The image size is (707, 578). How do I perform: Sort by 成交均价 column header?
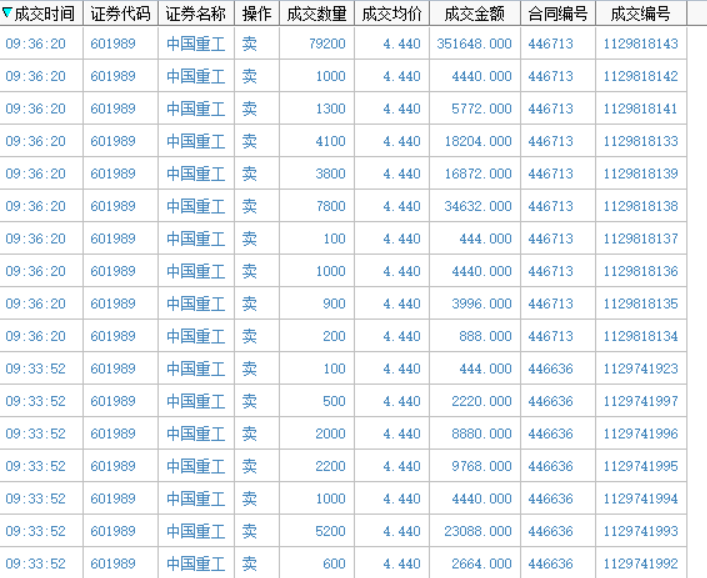click(x=392, y=14)
